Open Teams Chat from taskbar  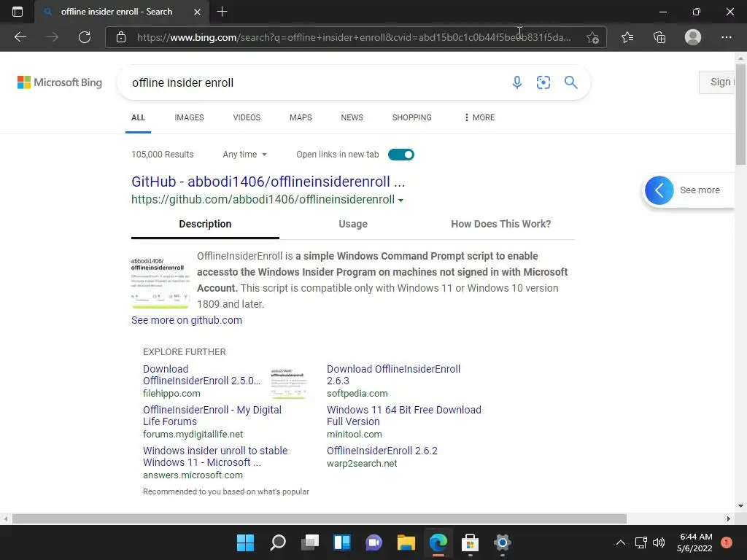[374, 542]
